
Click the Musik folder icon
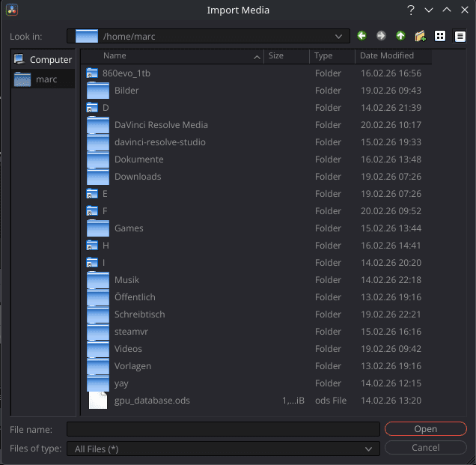98,280
